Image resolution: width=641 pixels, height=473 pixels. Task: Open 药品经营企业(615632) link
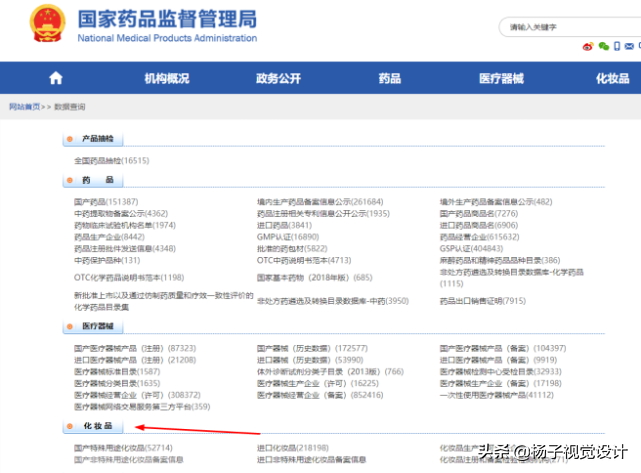point(479,237)
